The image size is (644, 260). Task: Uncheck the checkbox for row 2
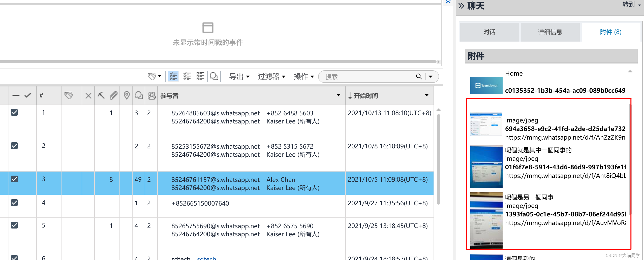[x=14, y=146]
